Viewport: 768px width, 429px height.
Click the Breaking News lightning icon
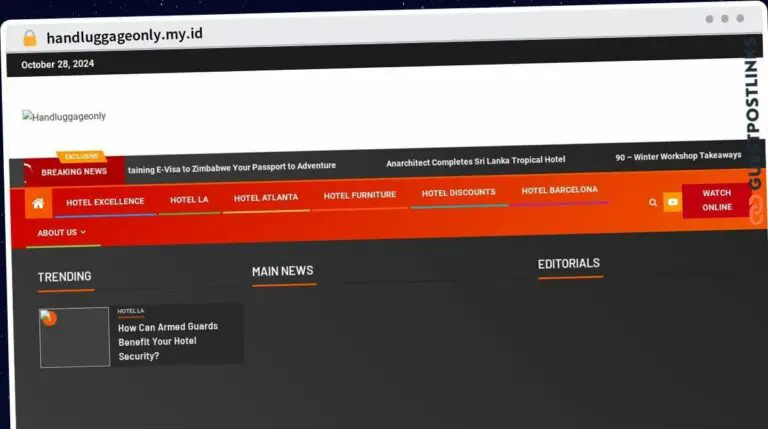(30, 169)
